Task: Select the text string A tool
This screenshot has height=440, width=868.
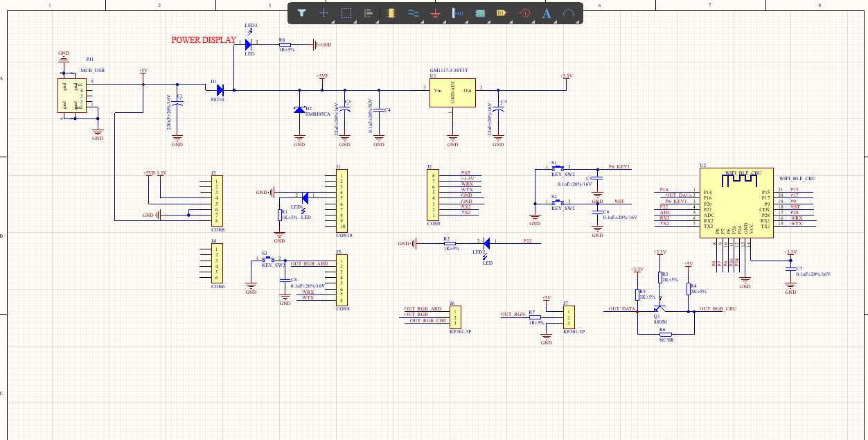Action: (547, 12)
